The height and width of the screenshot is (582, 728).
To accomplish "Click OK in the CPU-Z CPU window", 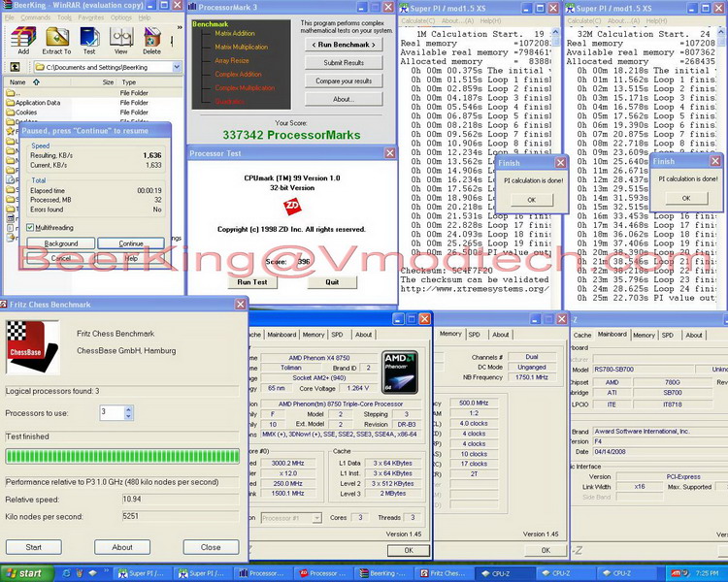I will 409,550.
